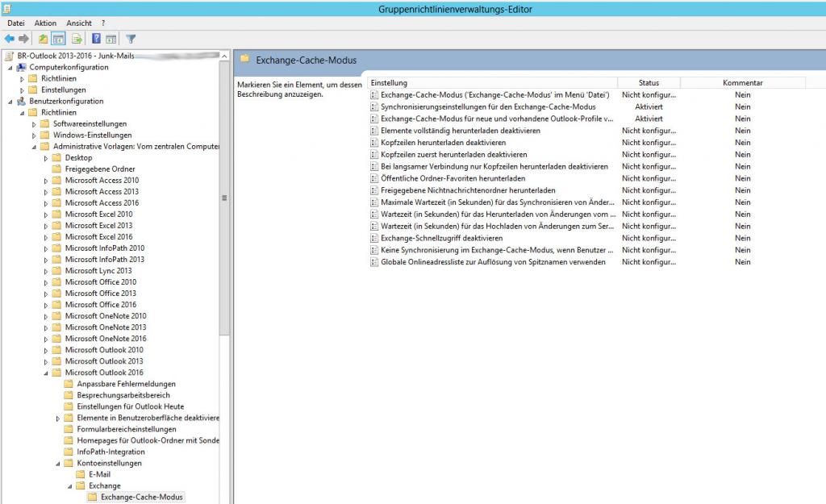Click the setting icon for Kopfzeilen zuerst herunterladen deaktivieren
Image resolution: width=826 pixels, height=504 pixels.
pos(374,155)
